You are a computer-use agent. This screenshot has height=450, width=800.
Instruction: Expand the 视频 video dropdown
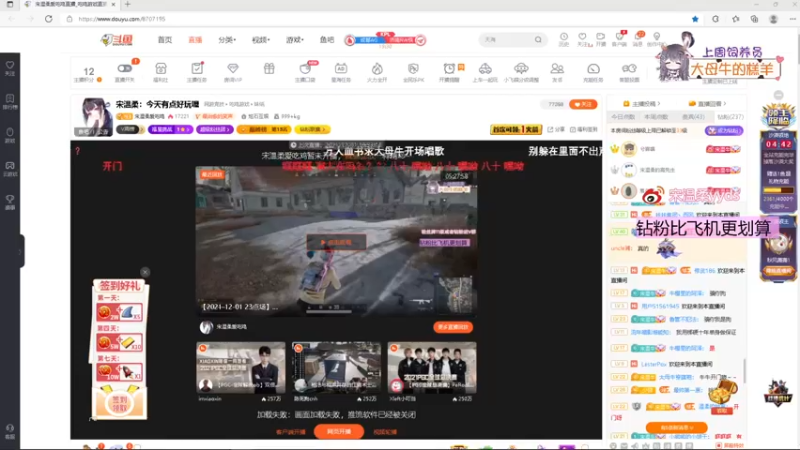(261, 40)
